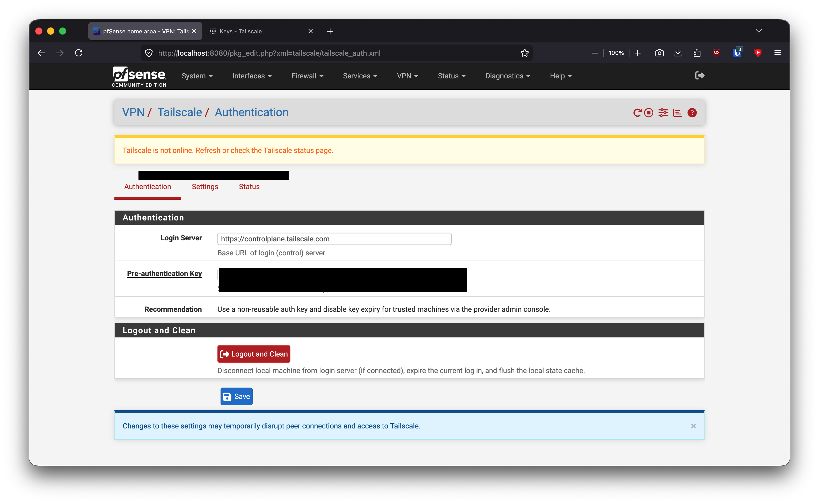This screenshot has width=819, height=504.
Task: Select the pfSense.home.arpa browser tab
Action: click(145, 31)
